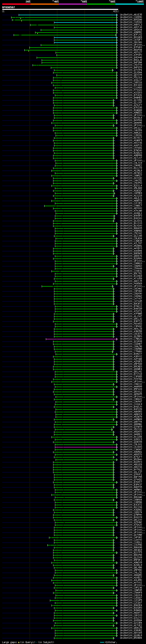Click the purple alignment bar for UniRef100_C7NKZ0

[x=82, y=339]
